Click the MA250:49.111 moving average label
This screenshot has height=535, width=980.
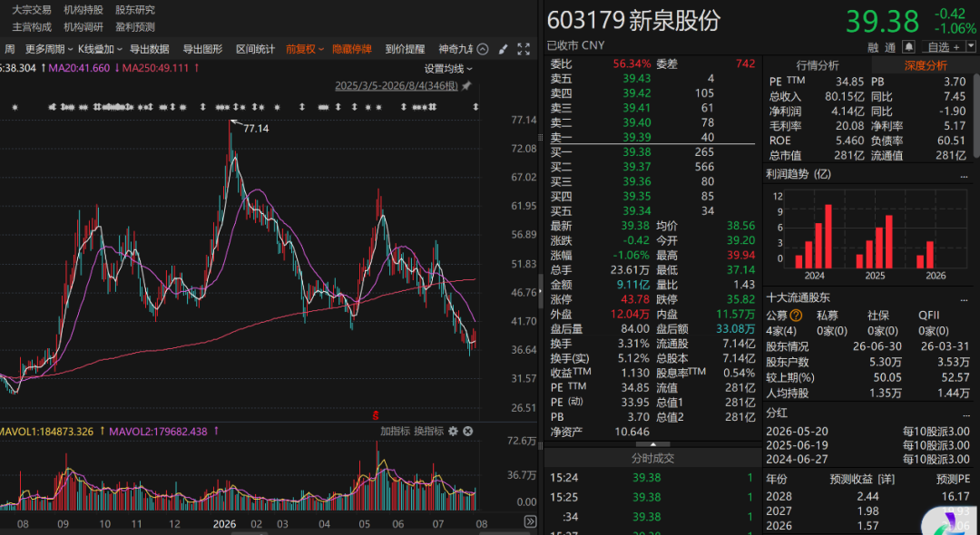(x=155, y=68)
